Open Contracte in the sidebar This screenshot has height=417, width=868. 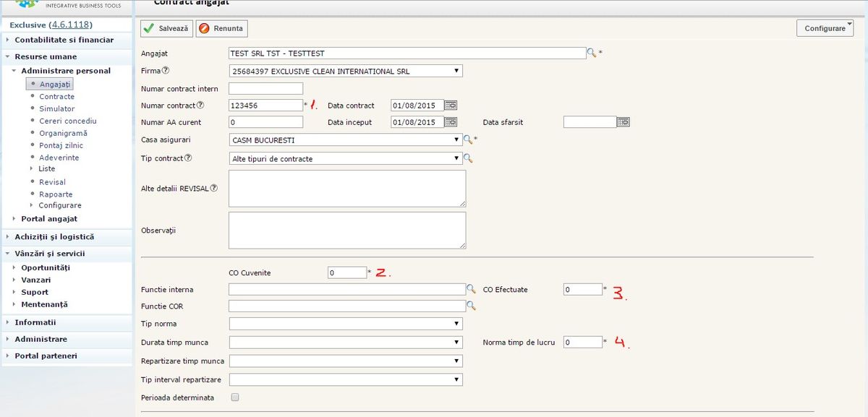[56, 96]
